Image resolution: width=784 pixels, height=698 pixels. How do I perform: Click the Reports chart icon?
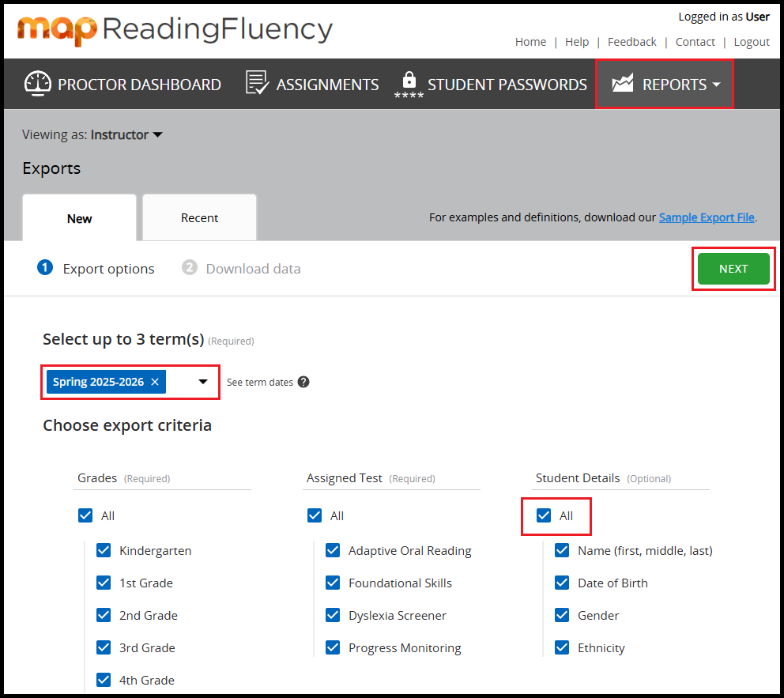pyautogui.click(x=623, y=84)
